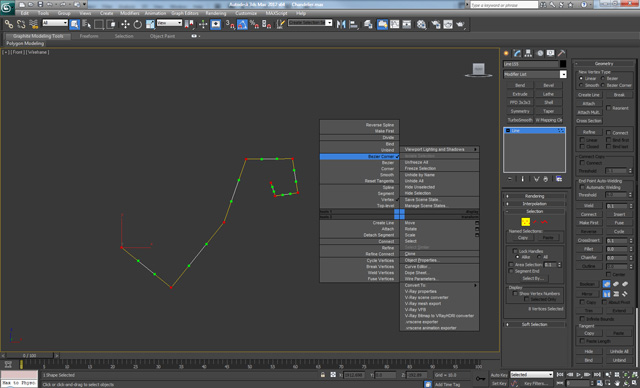Toggle the Percent Snap icon
This screenshot has height=388, width=640.
click(254, 24)
